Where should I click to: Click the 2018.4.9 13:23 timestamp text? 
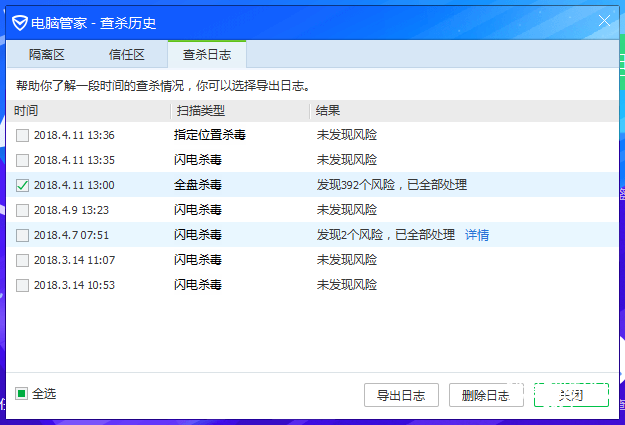click(71, 210)
